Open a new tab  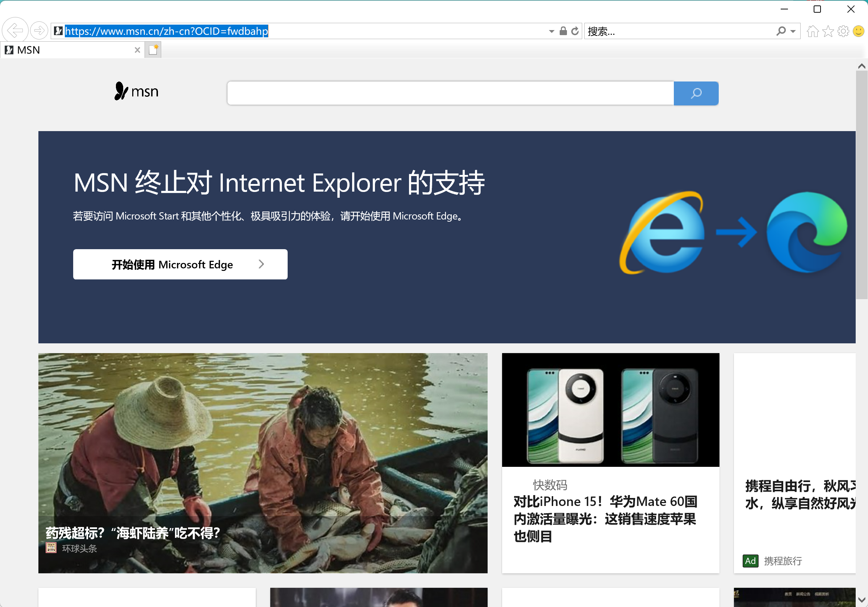pos(153,50)
